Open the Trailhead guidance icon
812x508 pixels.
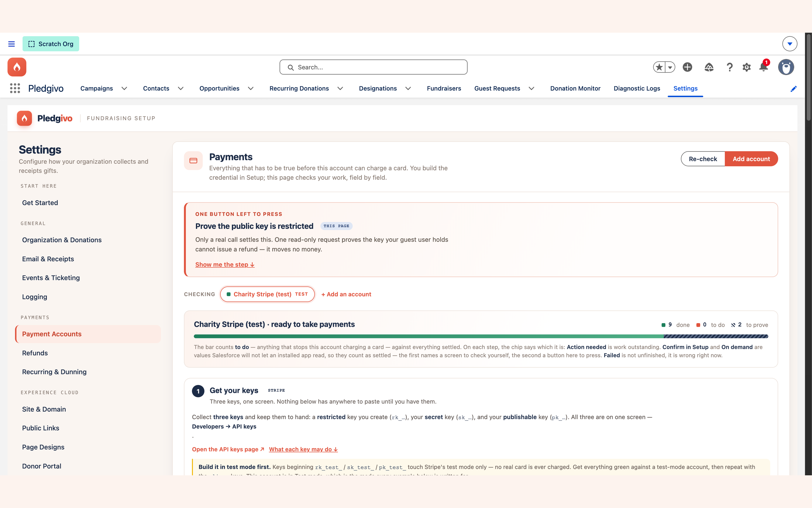709,67
